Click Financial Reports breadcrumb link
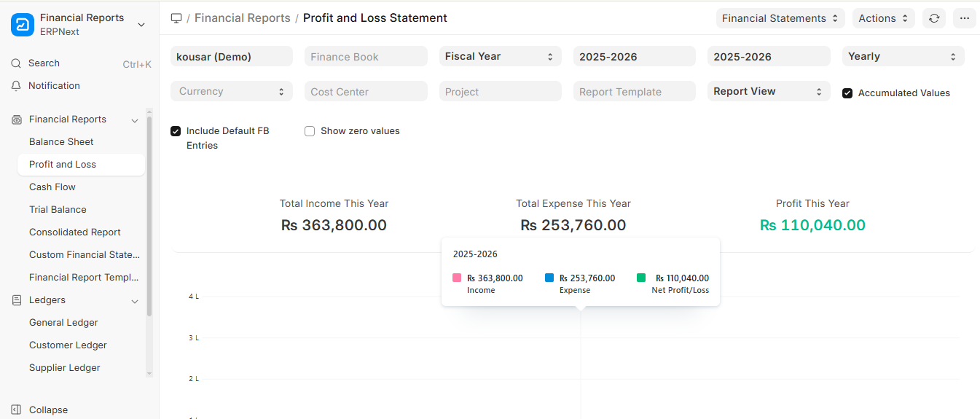 242,18
